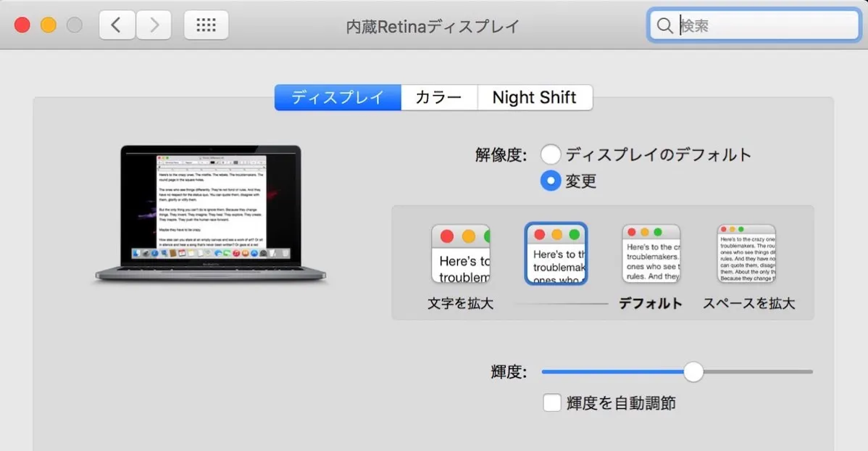Enable 輝度を自動調節 checkbox
This screenshot has width=868, height=451.
pos(552,403)
